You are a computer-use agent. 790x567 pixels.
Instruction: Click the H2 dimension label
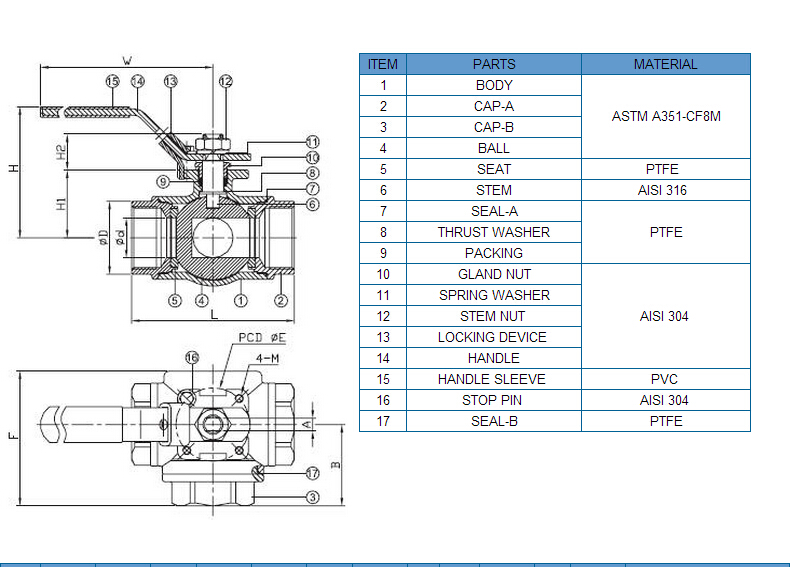(61, 152)
